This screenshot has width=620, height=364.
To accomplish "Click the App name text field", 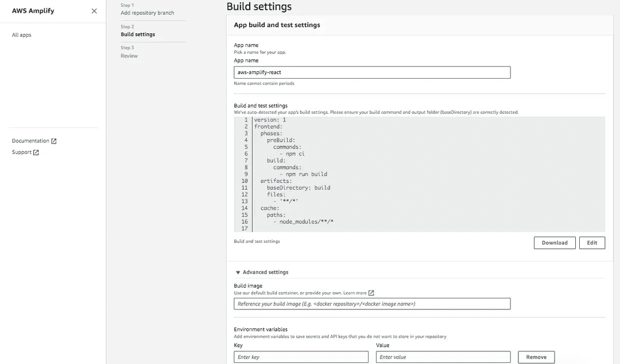I will pos(372,72).
